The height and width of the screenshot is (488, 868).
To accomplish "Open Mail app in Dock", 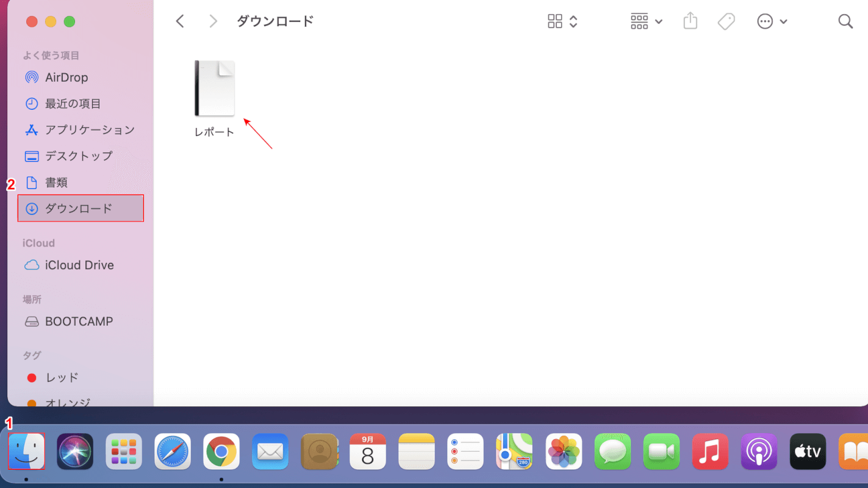I will click(x=270, y=451).
